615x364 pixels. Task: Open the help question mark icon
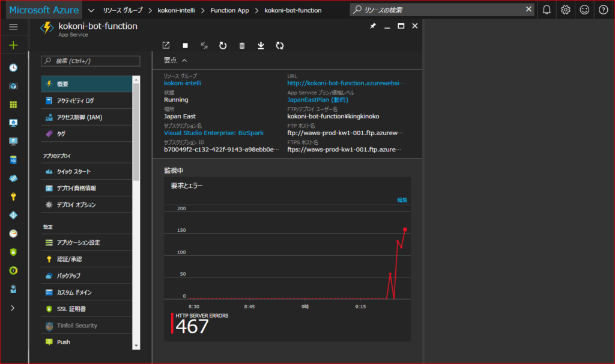(603, 10)
